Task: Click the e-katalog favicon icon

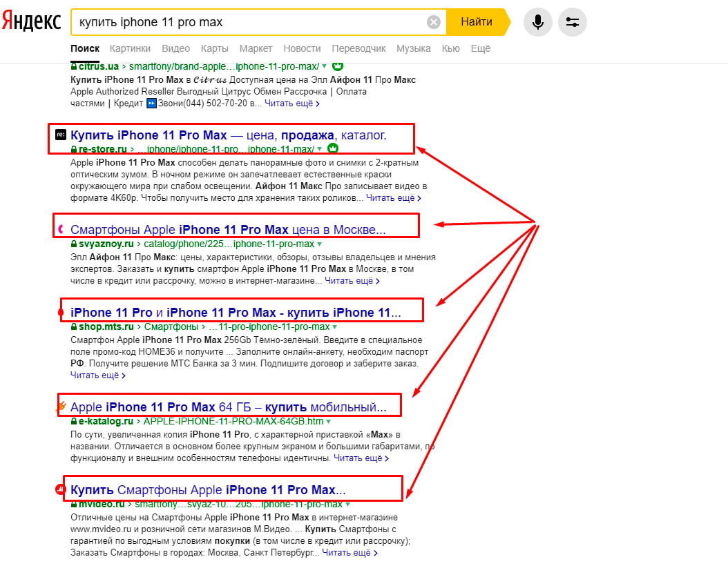Action: click(61, 407)
